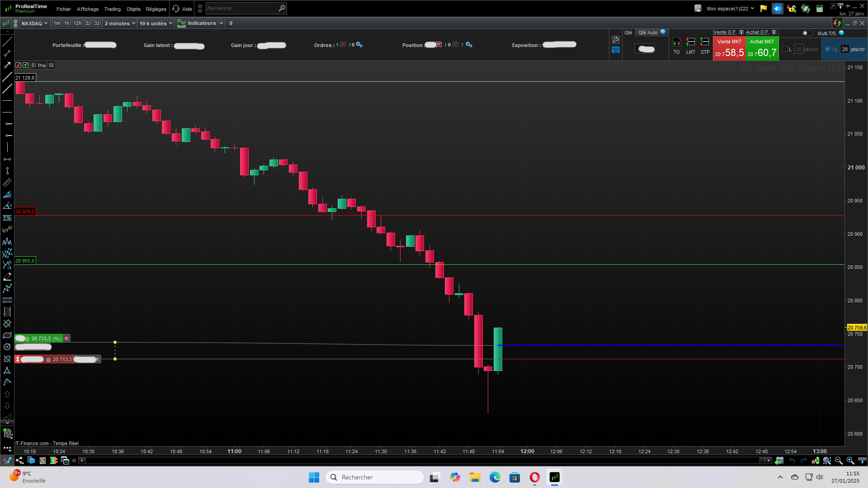Viewport: 868px width, 488px height.
Task: Toggle the Multi T/S switch
Action: [x=807, y=33]
